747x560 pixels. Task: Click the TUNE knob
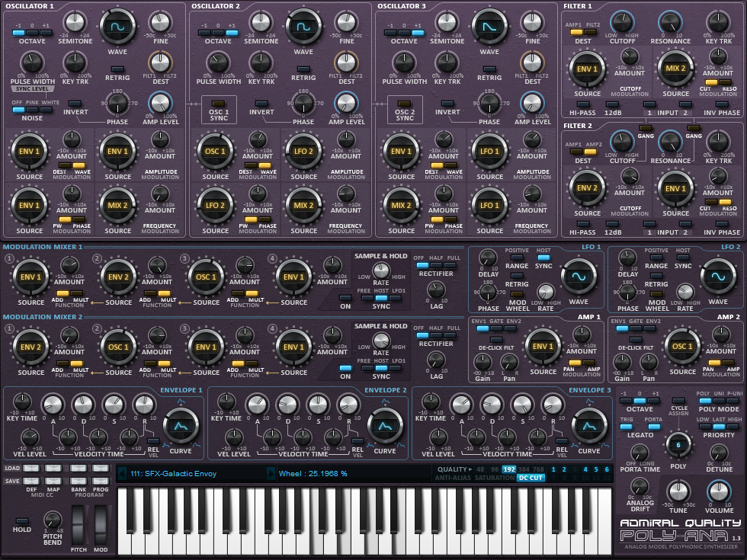tap(678, 491)
